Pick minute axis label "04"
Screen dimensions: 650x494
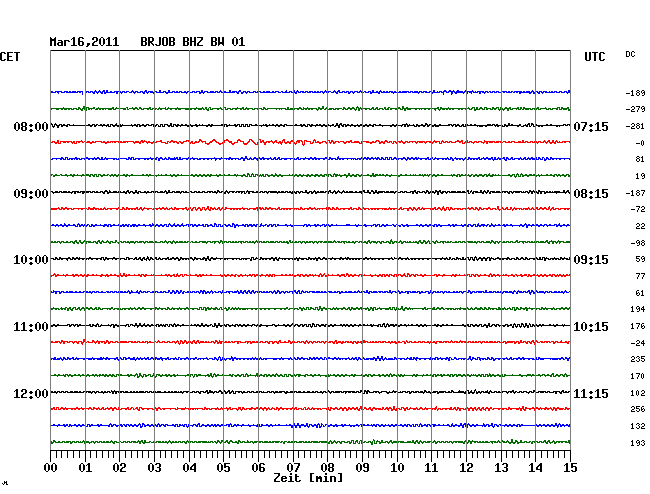189,468
